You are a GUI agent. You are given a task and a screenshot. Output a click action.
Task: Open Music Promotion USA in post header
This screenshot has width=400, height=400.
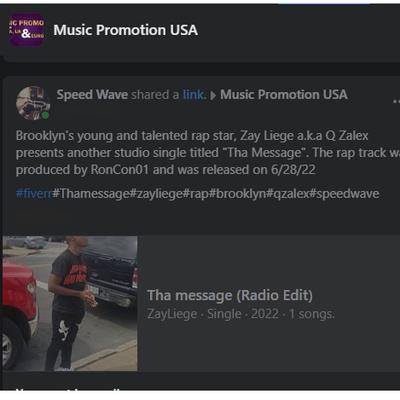pyautogui.click(x=284, y=95)
